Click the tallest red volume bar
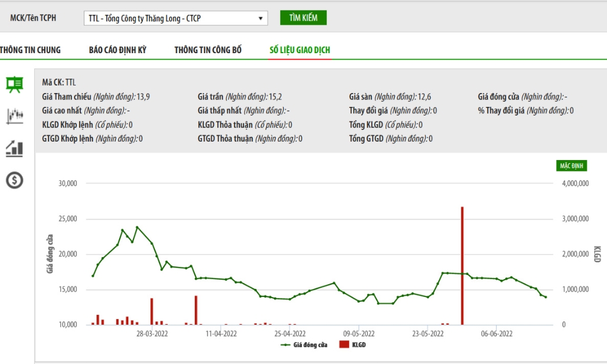This screenshot has width=607, height=364. [462, 266]
